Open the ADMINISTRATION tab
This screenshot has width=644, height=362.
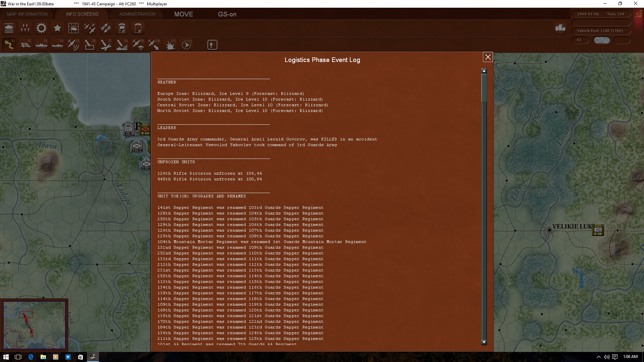point(137,14)
